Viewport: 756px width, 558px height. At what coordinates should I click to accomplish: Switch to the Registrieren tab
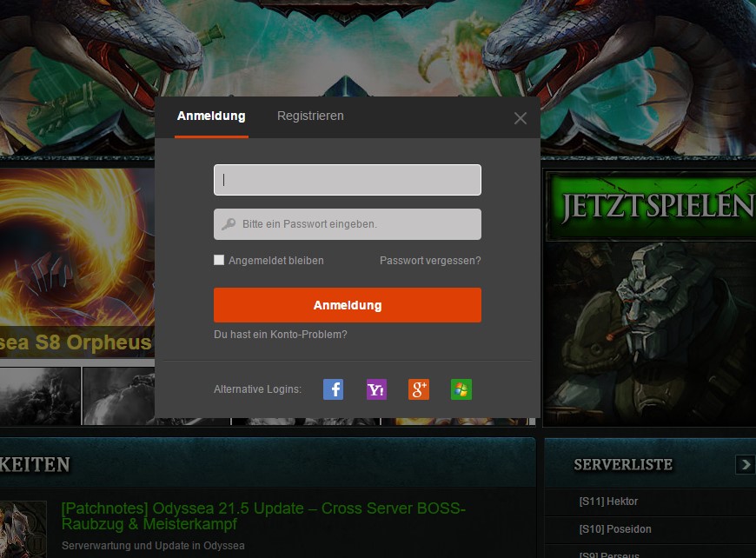[x=310, y=116]
